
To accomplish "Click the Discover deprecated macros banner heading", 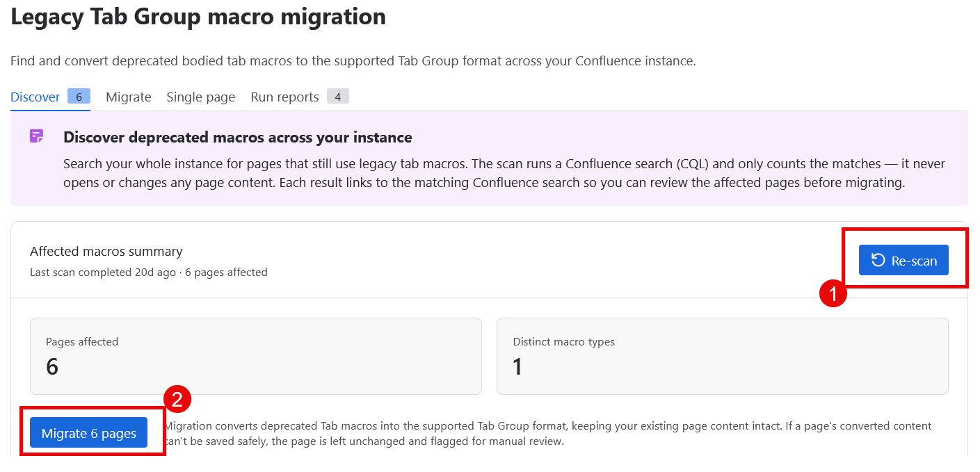I will pyautogui.click(x=238, y=138).
